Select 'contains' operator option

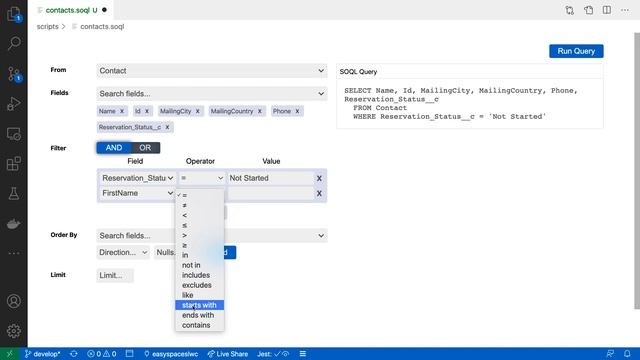pyautogui.click(x=200, y=325)
